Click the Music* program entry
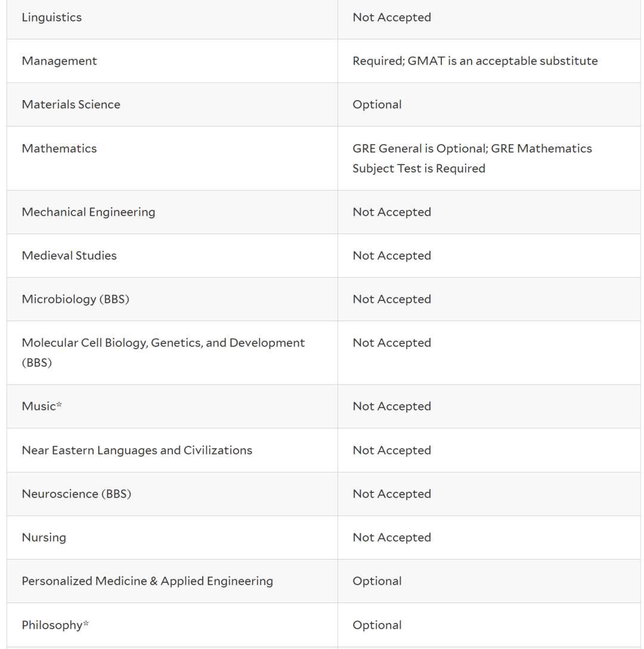This screenshot has height=649, width=644. click(42, 406)
